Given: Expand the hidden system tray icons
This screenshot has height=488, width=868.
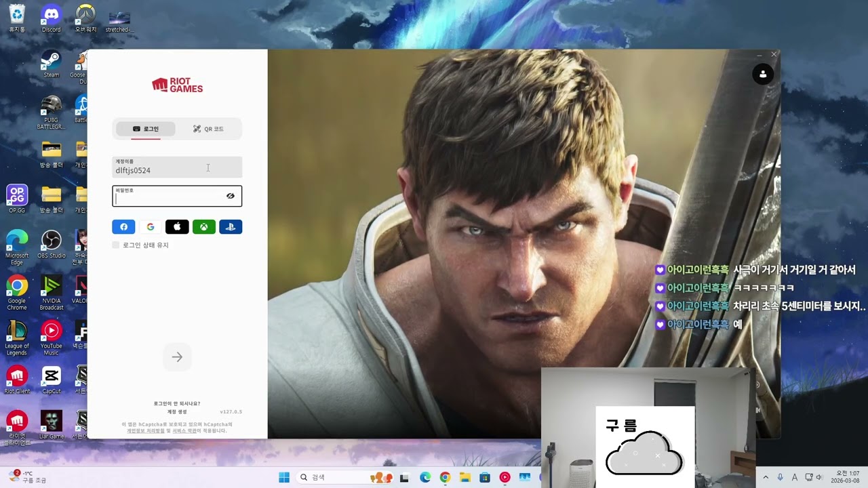Looking at the screenshot, I should 766,477.
